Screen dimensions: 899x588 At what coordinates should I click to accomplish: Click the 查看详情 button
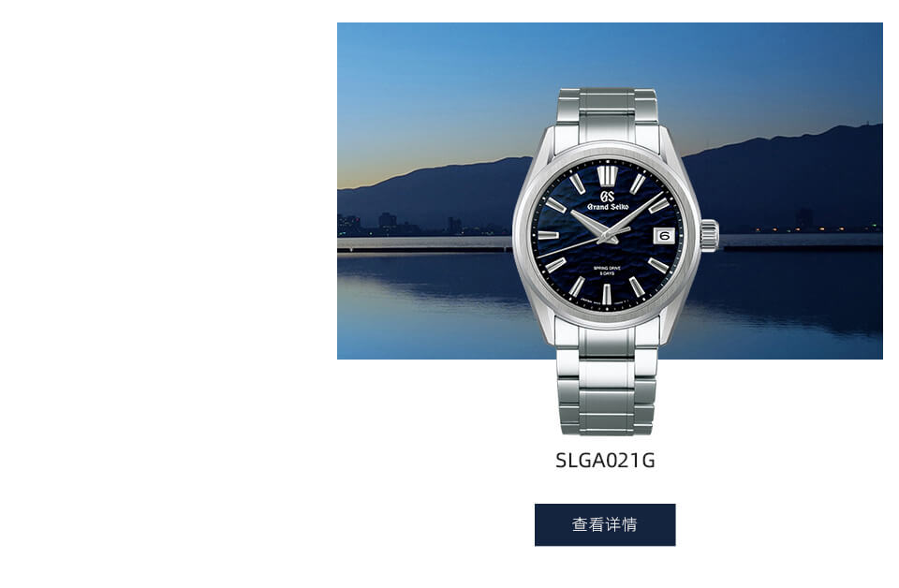(x=605, y=524)
